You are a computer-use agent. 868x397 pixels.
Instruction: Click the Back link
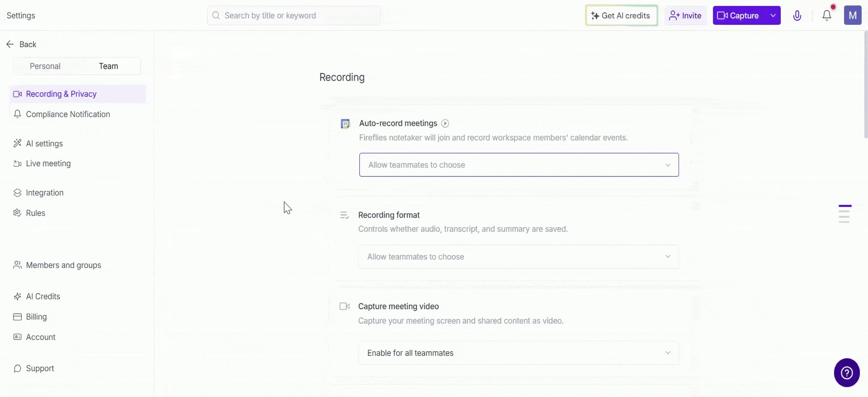[28, 44]
